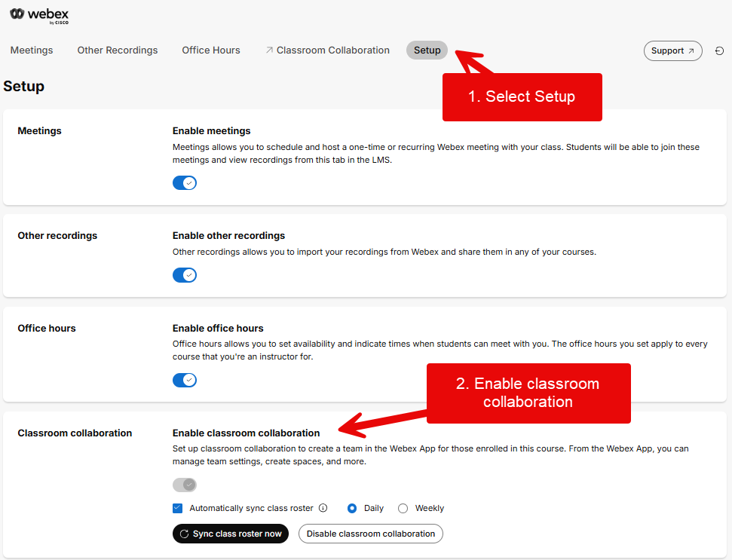The image size is (732, 560).
Task: Click the Other recordings section label
Action: click(57, 236)
